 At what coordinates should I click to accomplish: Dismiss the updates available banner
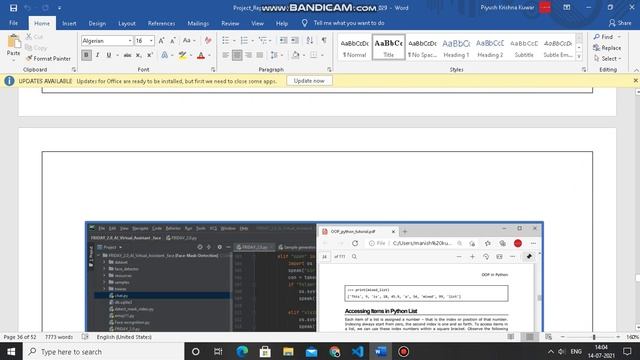(636, 81)
